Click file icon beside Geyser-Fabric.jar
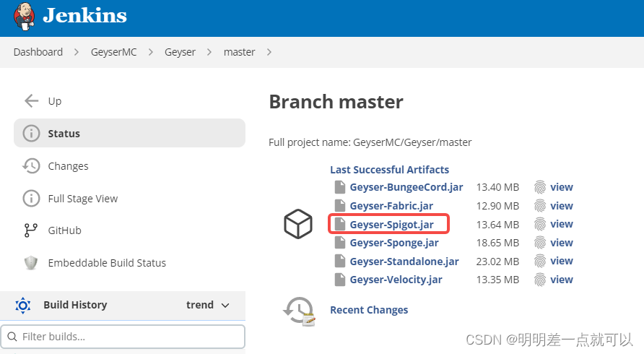The height and width of the screenshot is (354, 644). coord(339,206)
